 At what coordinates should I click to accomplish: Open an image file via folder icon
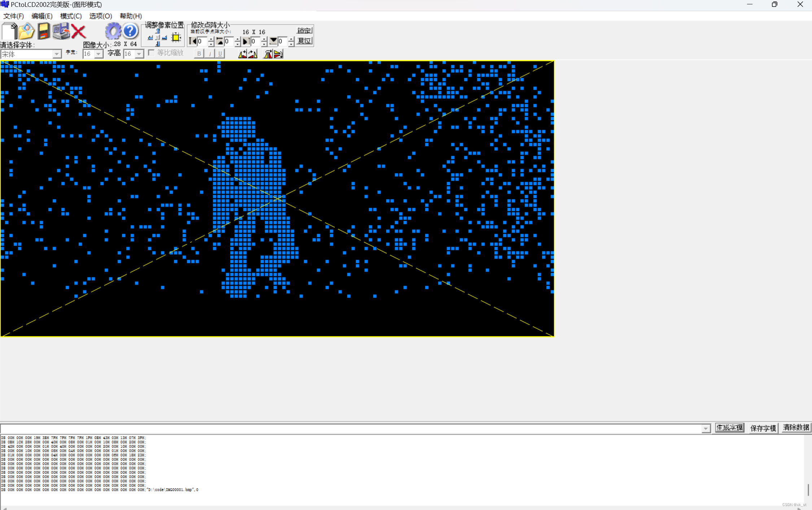click(26, 31)
